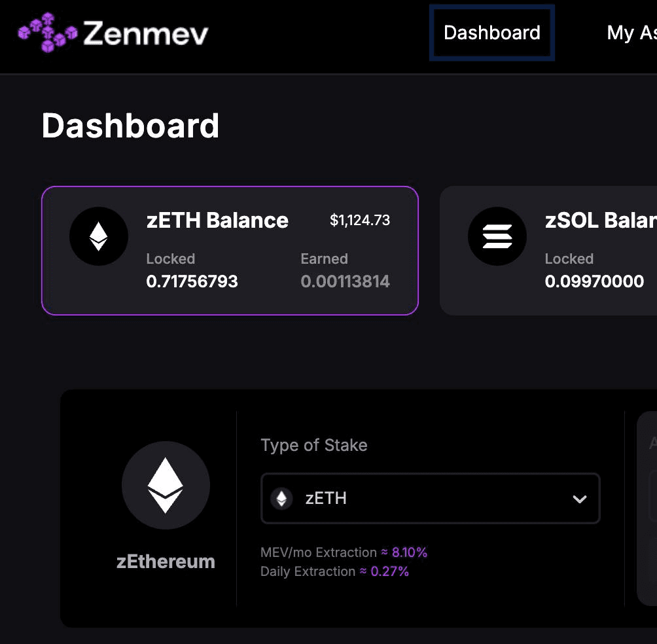Click the zEthereum label under the coin icon

pyautogui.click(x=166, y=561)
